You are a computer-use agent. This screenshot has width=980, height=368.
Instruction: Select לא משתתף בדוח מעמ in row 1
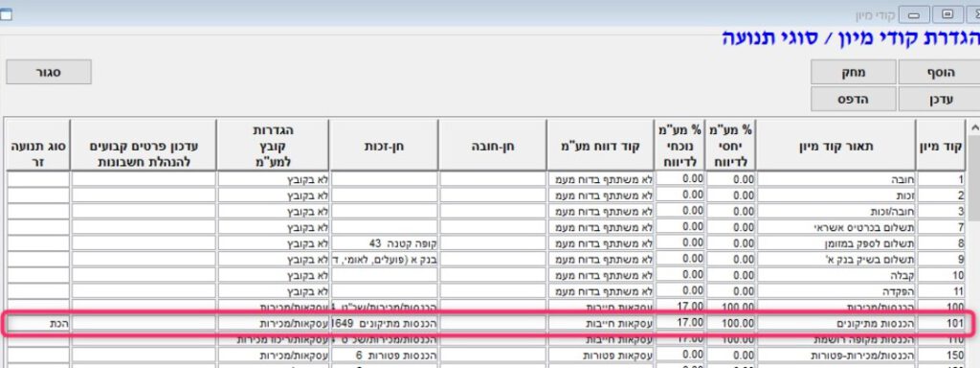point(601,179)
